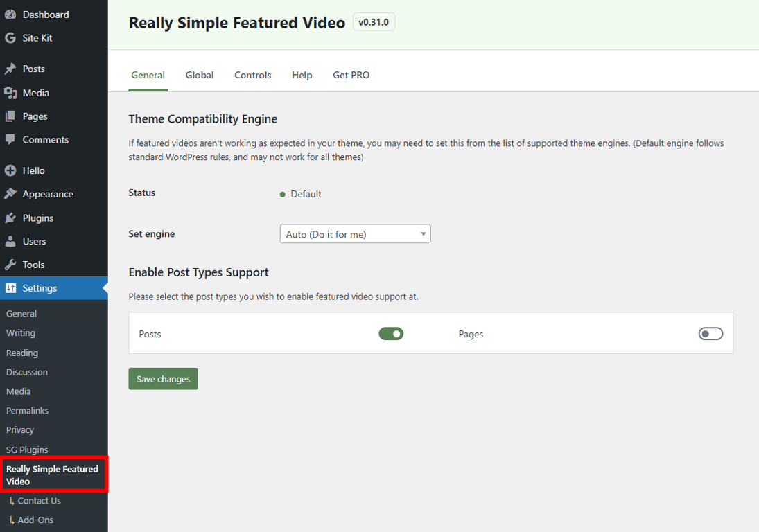Click the Site Kit sidebar icon
Viewport: 759px width, 532px height.
(12, 37)
